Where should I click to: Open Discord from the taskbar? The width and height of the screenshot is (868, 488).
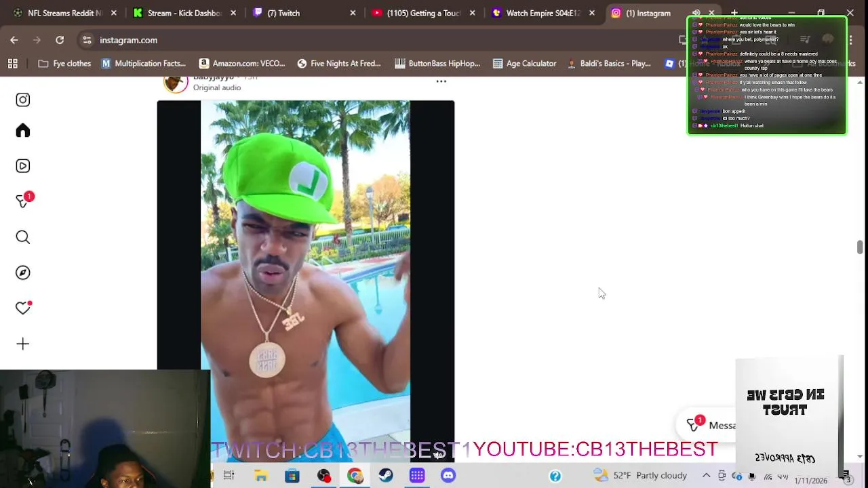coord(448,475)
